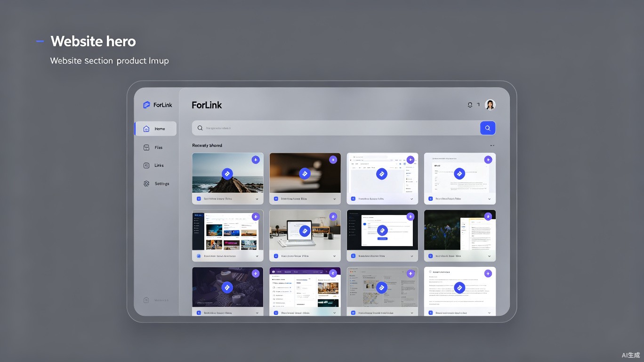Viewport: 644px width, 362px height.
Task: Open notifications via the bell icon
Action: (470, 105)
